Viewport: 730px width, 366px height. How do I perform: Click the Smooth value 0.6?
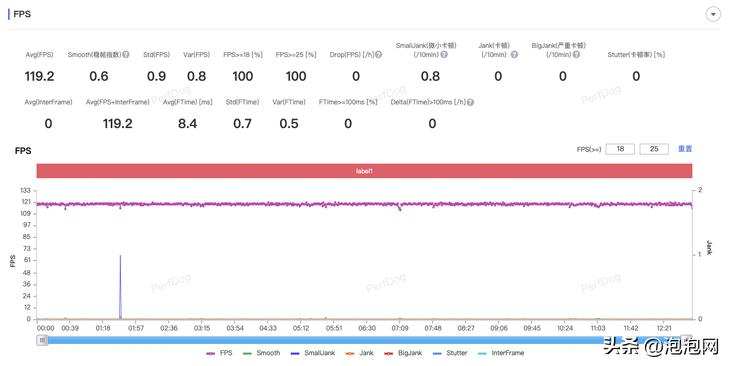click(99, 76)
